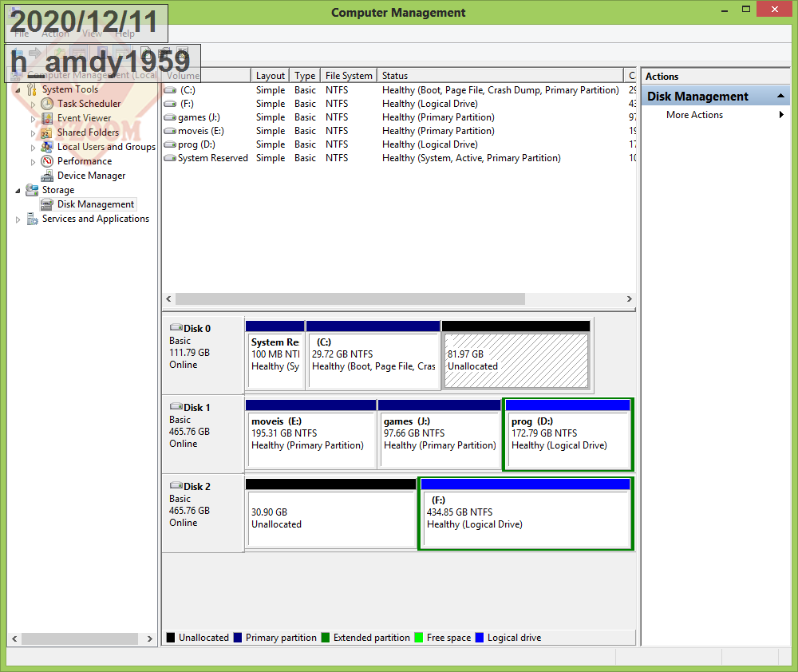Click left arrow of tree pane scrollbar
Image resolution: width=798 pixels, height=672 pixels.
pos(14,638)
